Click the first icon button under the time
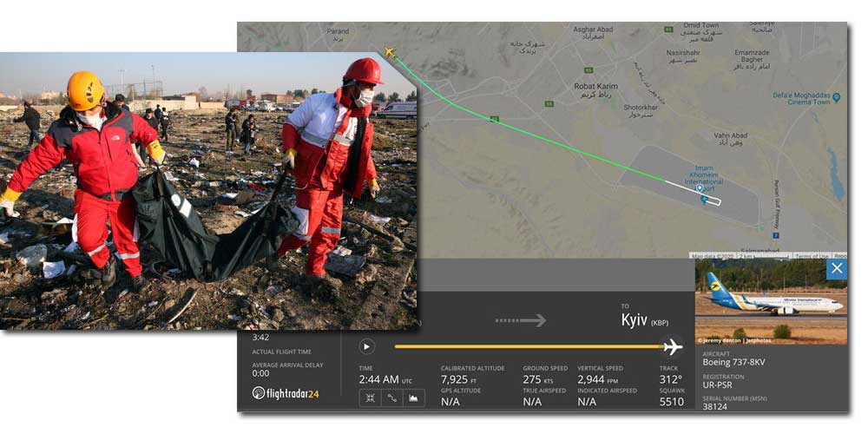868x434 pixels. point(371,398)
